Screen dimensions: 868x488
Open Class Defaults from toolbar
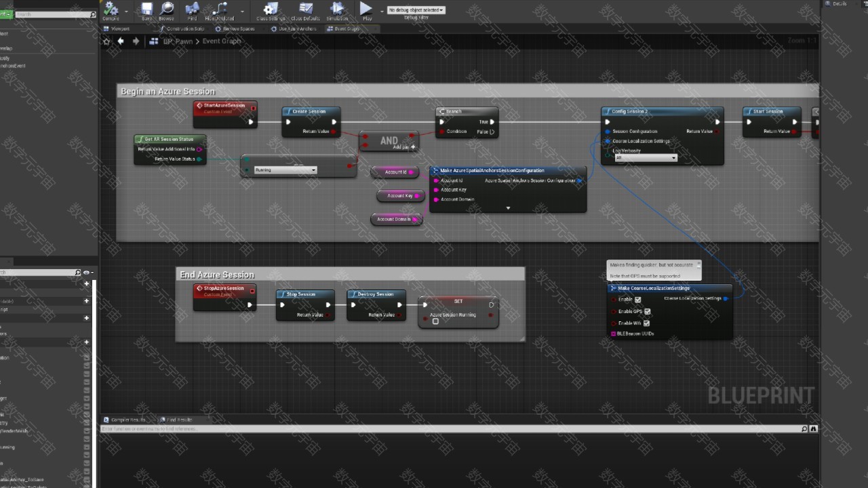coord(306,11)
